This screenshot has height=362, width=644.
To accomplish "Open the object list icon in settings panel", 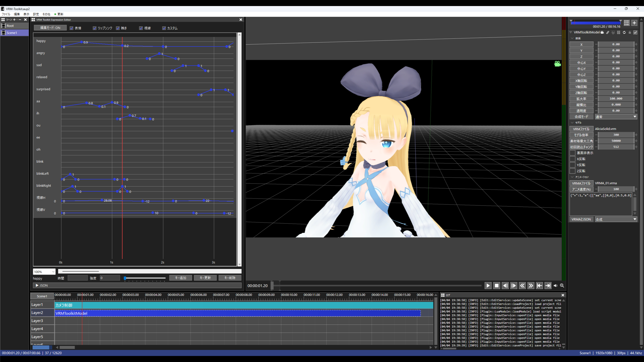I will pos(627,23).
